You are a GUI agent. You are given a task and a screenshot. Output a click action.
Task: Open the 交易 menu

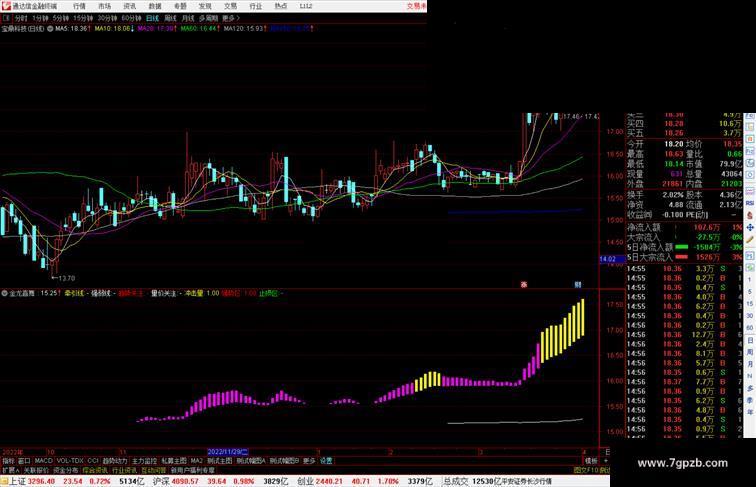230,6
